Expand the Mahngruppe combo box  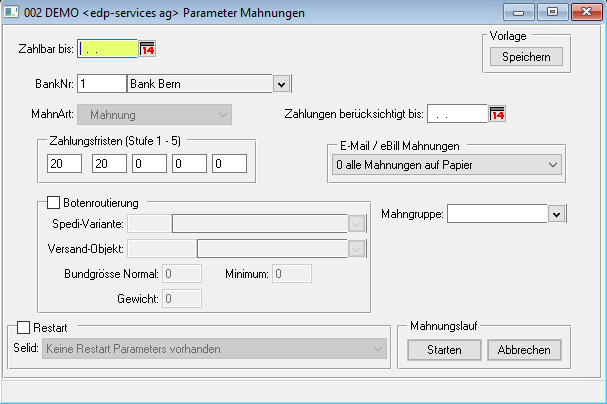click(557, 213)
